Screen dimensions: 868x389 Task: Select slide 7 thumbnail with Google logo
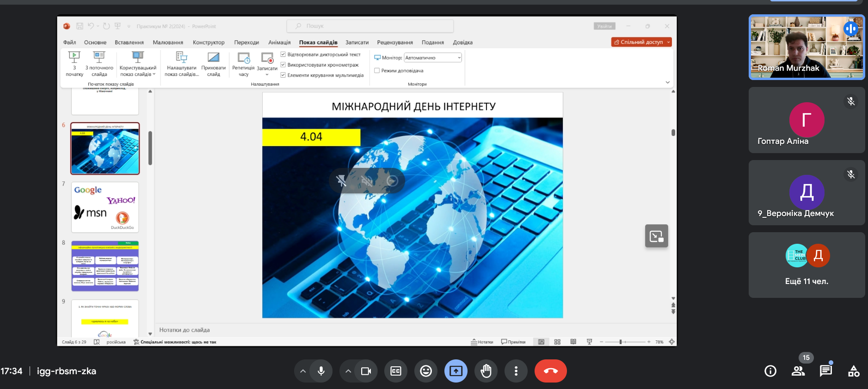click(105, 207)
